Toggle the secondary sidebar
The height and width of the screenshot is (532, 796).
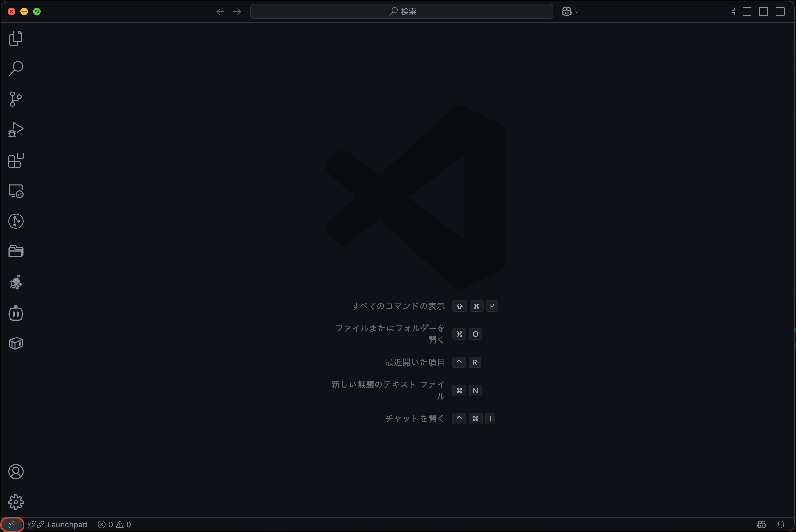pyautogui.click(x=780, y=11)
